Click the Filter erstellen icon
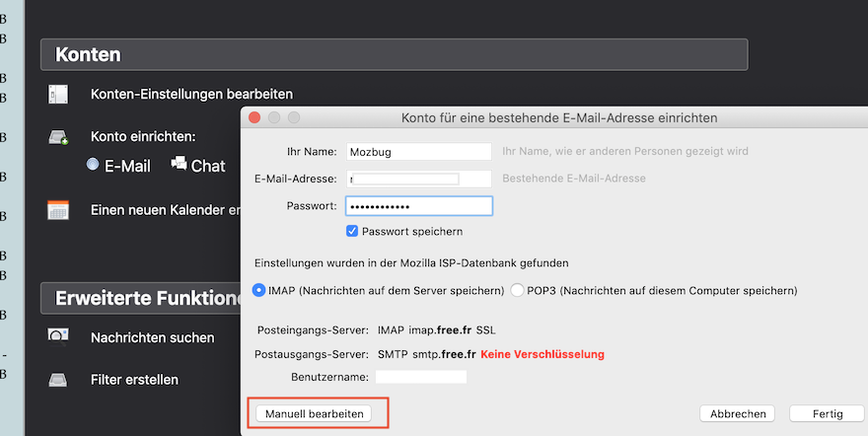The image size is (868, 436). coord(58,379)
